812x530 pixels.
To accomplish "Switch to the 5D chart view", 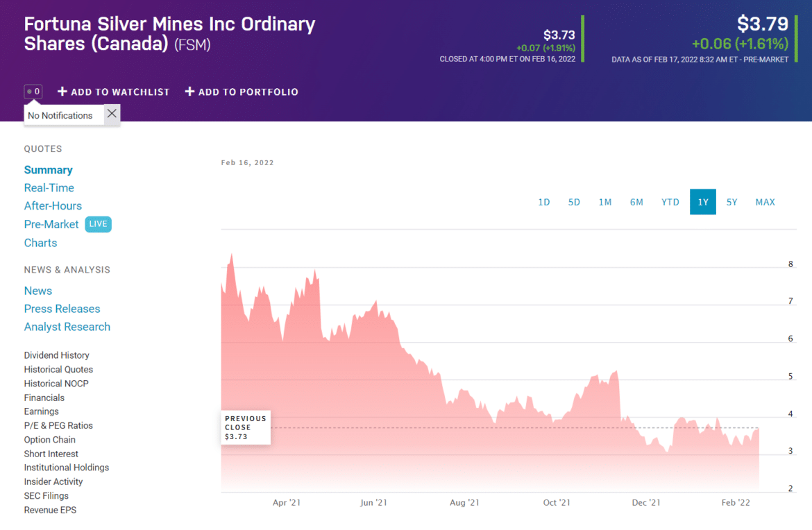I will (574, 202).
